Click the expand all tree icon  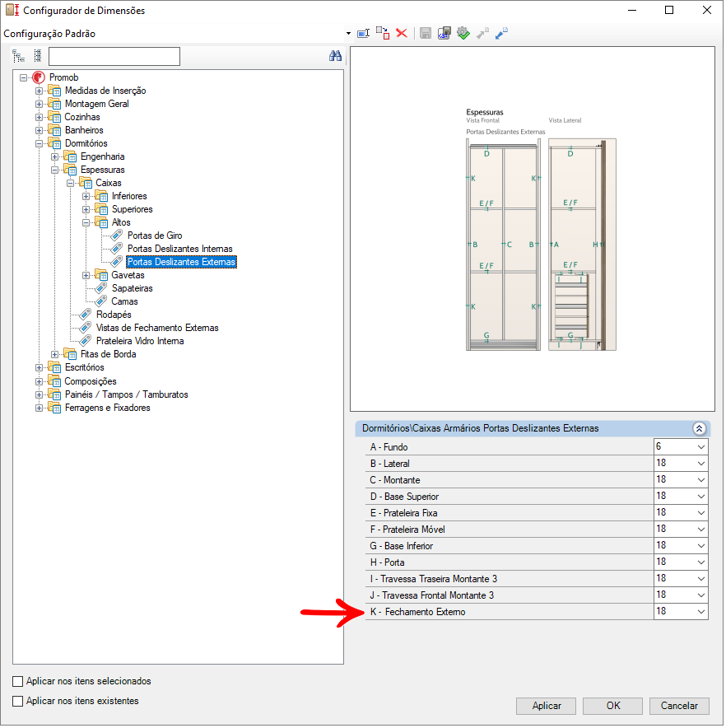tap(18, 56)
